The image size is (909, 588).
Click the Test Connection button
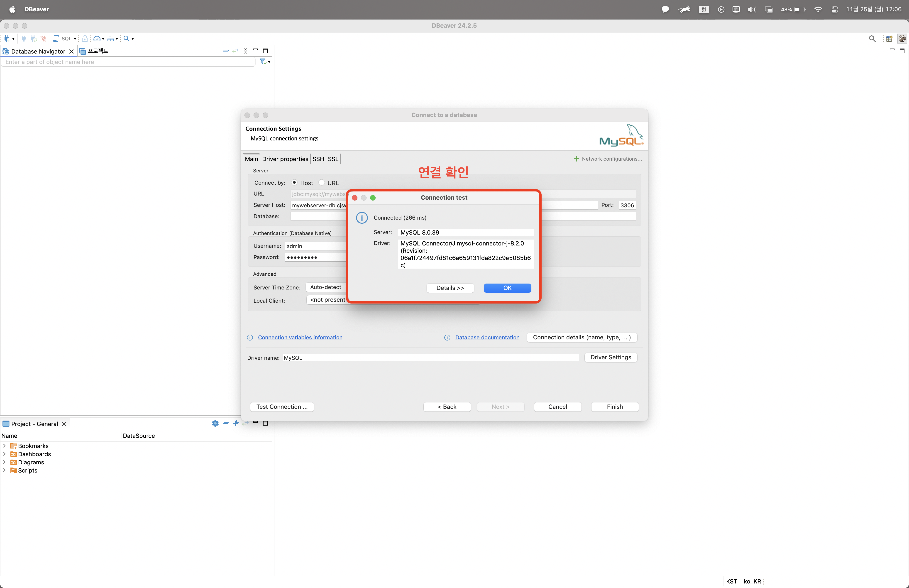click(x=282, y=407)
